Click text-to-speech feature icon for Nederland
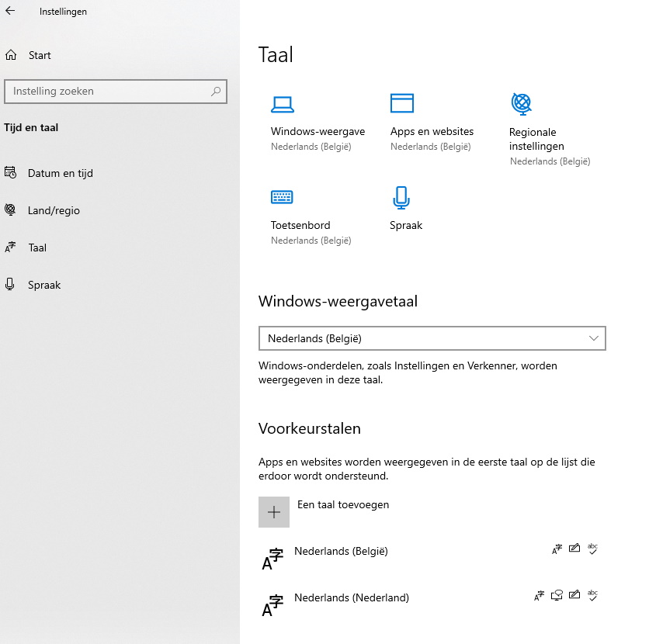Viewport: 649px width, 644px height. pyautogui.click(x=557, y=595)
